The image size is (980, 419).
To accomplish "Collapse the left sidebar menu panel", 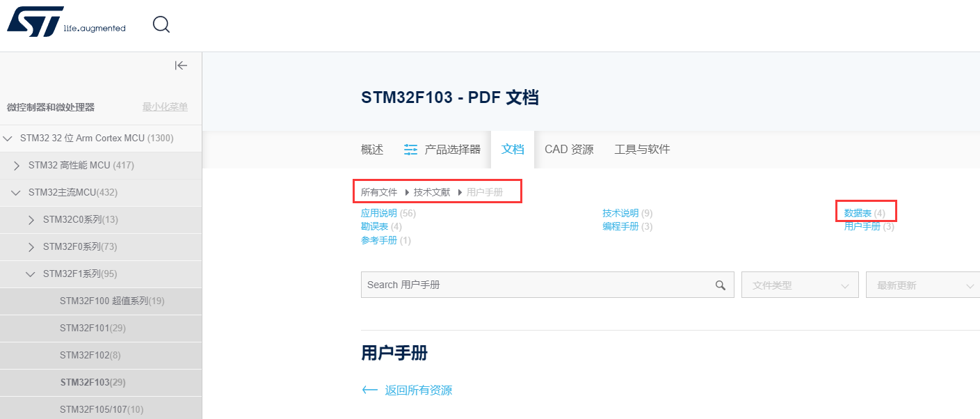I will point(181,65).
